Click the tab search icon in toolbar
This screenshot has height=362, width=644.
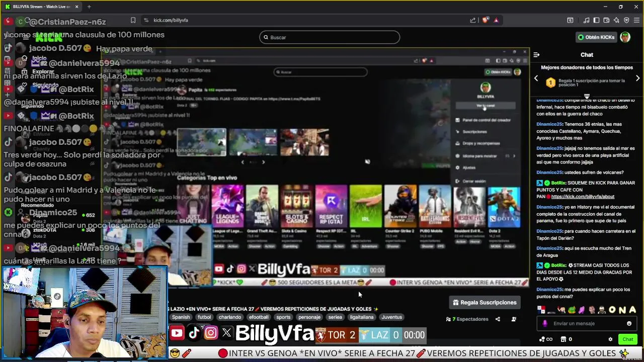[570, 20]
